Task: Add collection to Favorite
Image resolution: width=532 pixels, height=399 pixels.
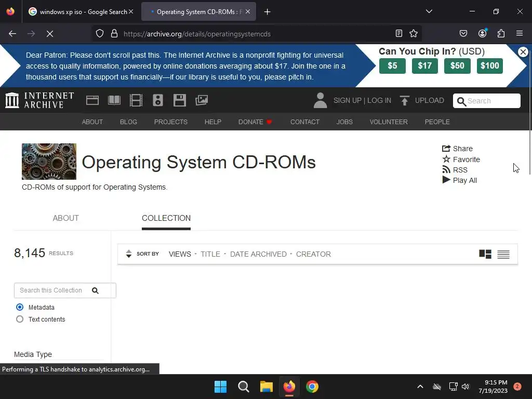Action: 461,159
